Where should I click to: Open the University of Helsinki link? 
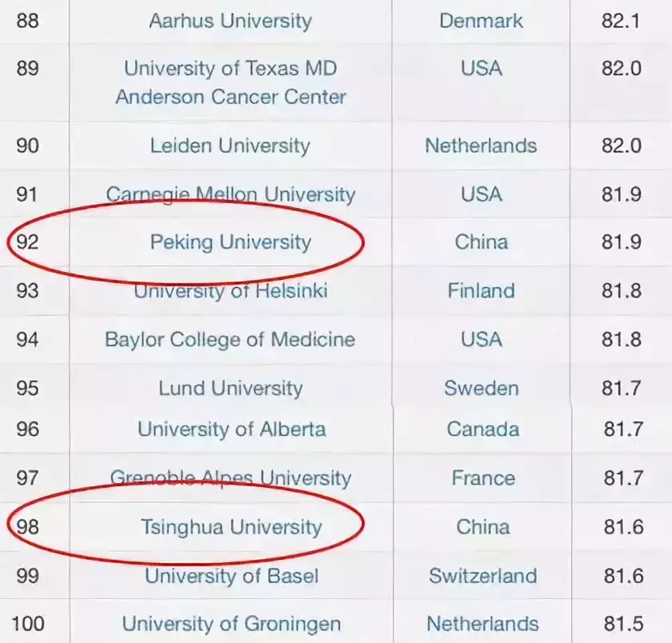(230, 290)
